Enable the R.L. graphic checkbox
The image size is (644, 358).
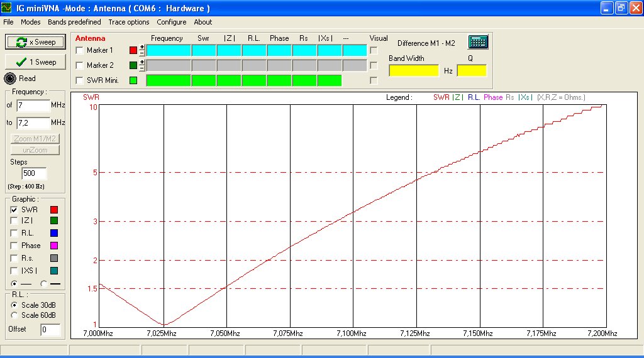(x=14, y=233)
